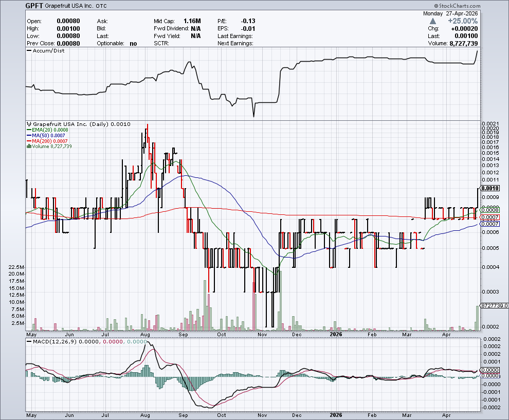
Task: Click the Grapefruit USA Inc. company name header
Action: (x=69, y=6)
